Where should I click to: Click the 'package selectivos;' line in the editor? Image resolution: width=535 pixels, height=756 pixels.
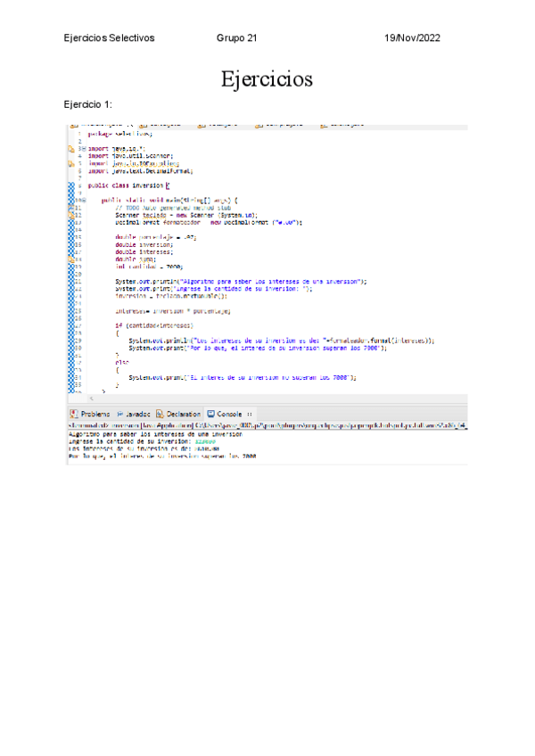[114, 134]
